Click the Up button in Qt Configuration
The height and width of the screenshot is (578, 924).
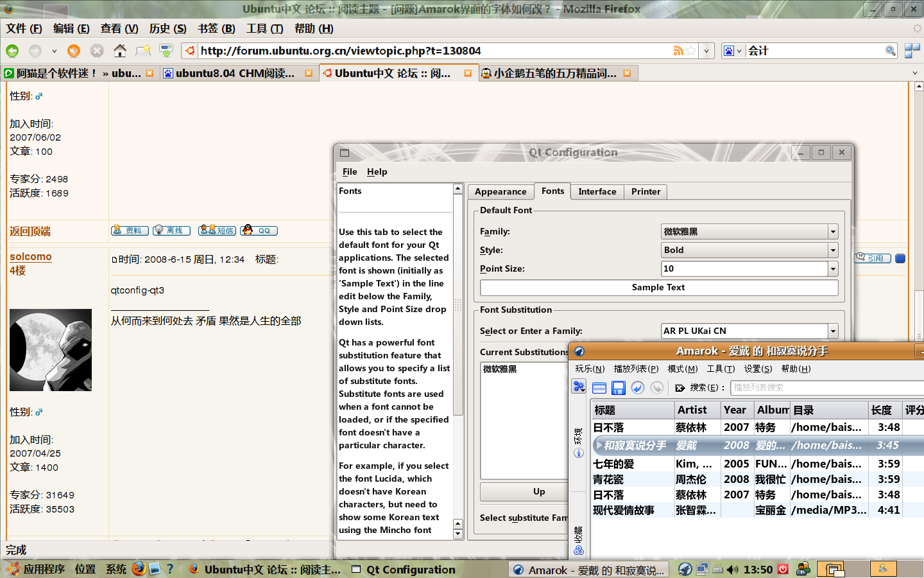pos(524,491)
